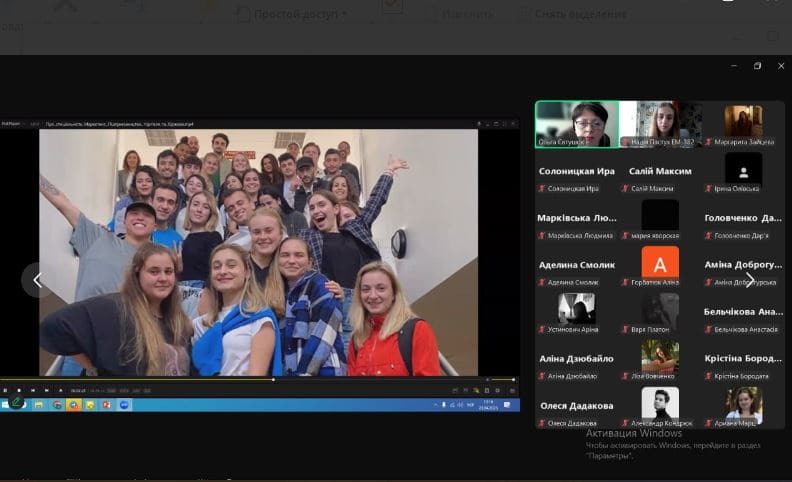The image size is (792, 482).
Task: Click the large name Солоницкая Ира
Action: (577, 171)
